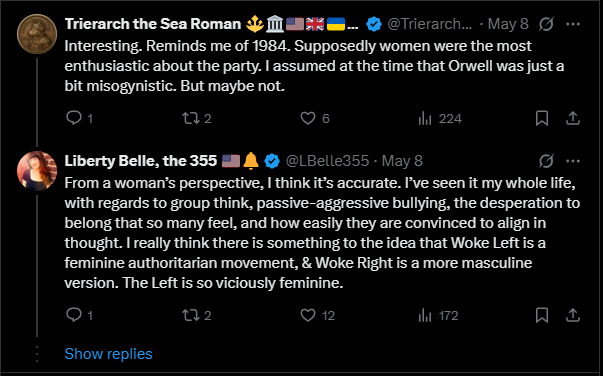Open Liberty Belle, the 355 profile name

(x=141, y=161)
